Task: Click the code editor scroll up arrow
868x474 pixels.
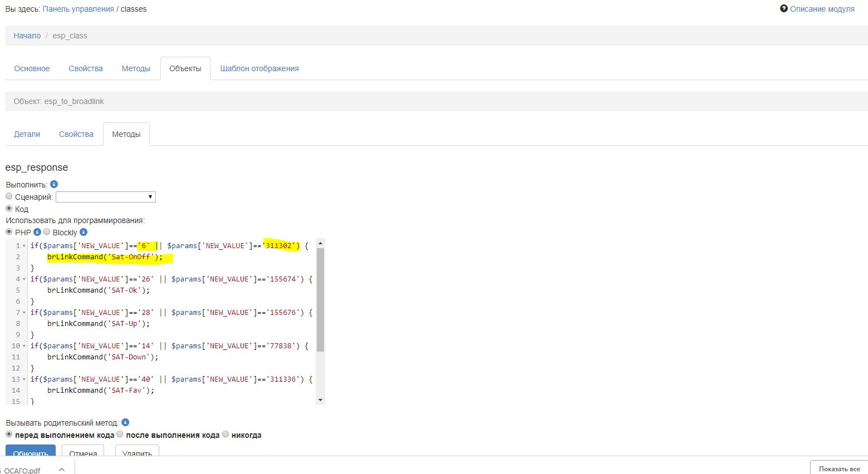Action: 320,244
